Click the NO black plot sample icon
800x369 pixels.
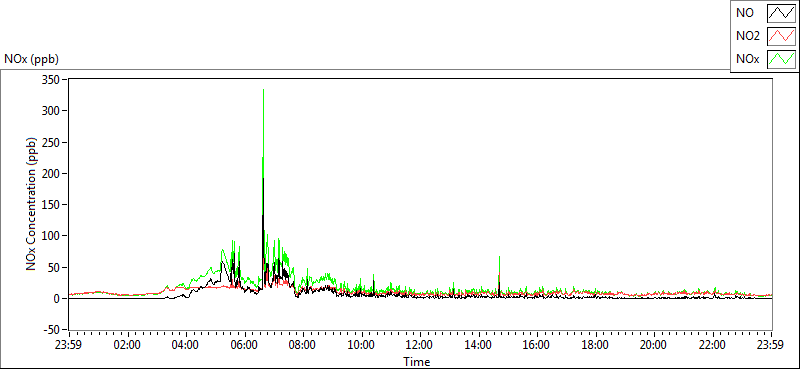pyautogui.click(x=781, y=13)
